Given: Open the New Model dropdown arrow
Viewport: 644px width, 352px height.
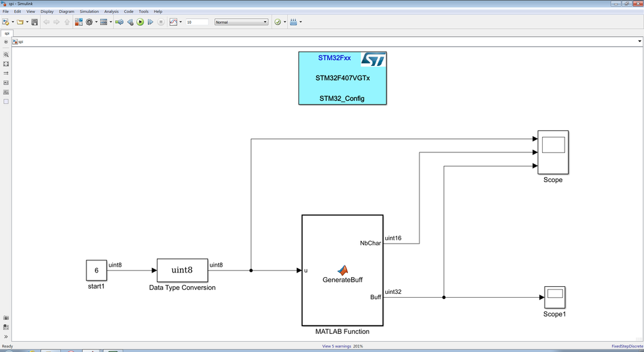Looking at the screenshot, I should [x=13, y=22].
